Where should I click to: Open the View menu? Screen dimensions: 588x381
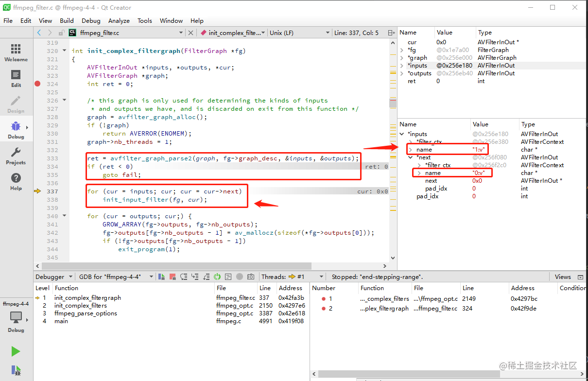(45, 20)
